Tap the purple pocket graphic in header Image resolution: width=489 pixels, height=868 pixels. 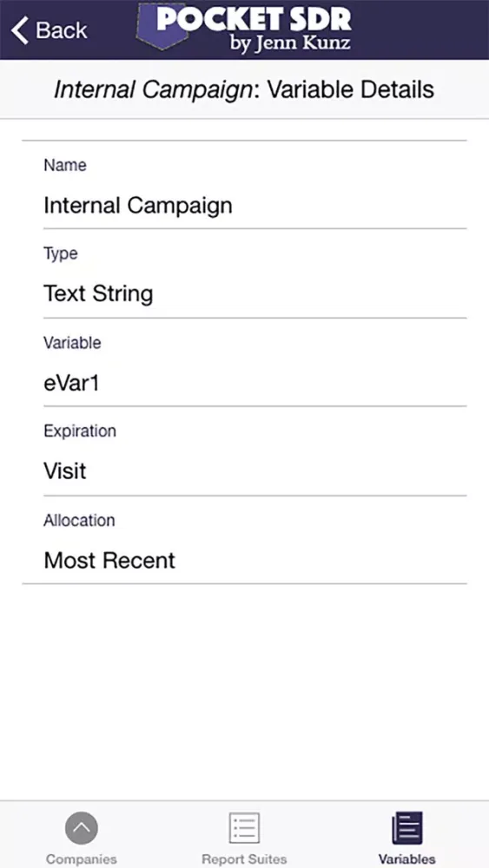coord(162,26)
